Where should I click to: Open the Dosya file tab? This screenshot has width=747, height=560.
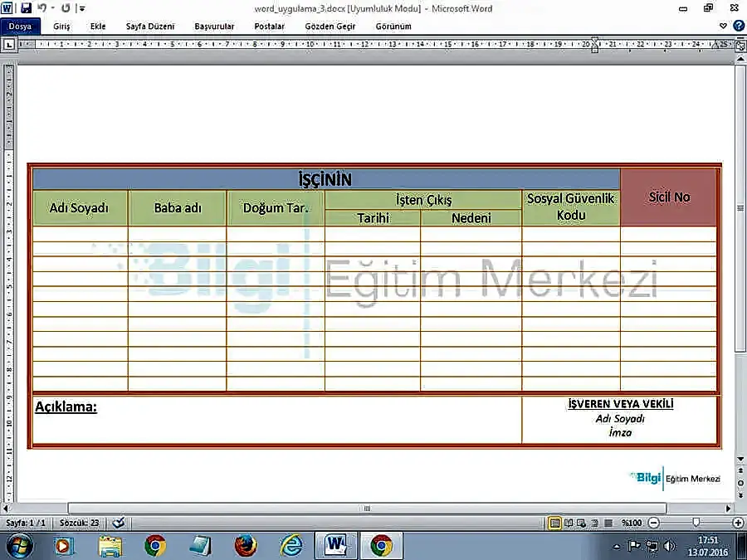(20, 26)
